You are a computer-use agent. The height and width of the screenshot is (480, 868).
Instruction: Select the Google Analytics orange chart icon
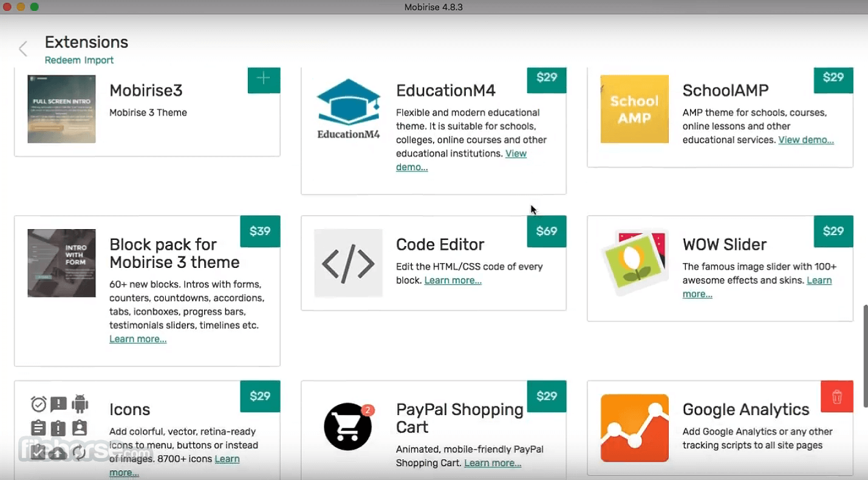634,428
